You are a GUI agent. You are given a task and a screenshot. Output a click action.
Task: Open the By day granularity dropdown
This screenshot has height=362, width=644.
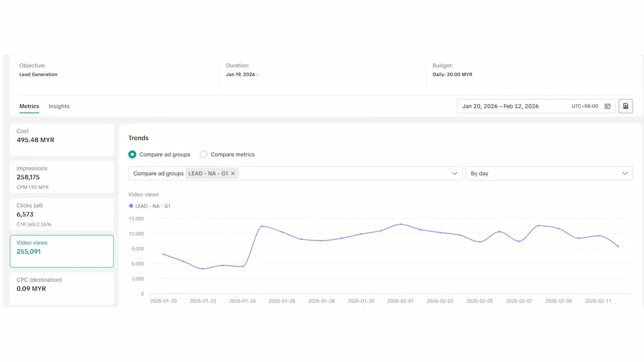pos(549,173)
